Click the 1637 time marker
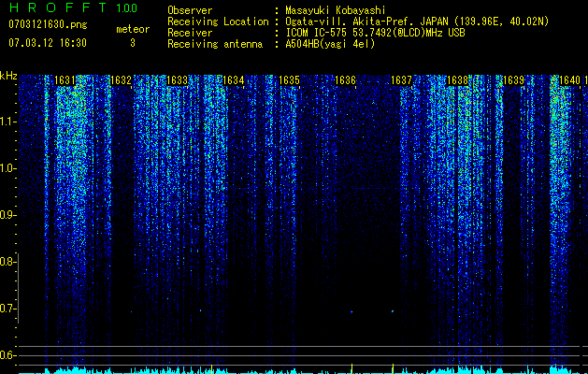This screenshot has height=374, width=588. point(401,80)
